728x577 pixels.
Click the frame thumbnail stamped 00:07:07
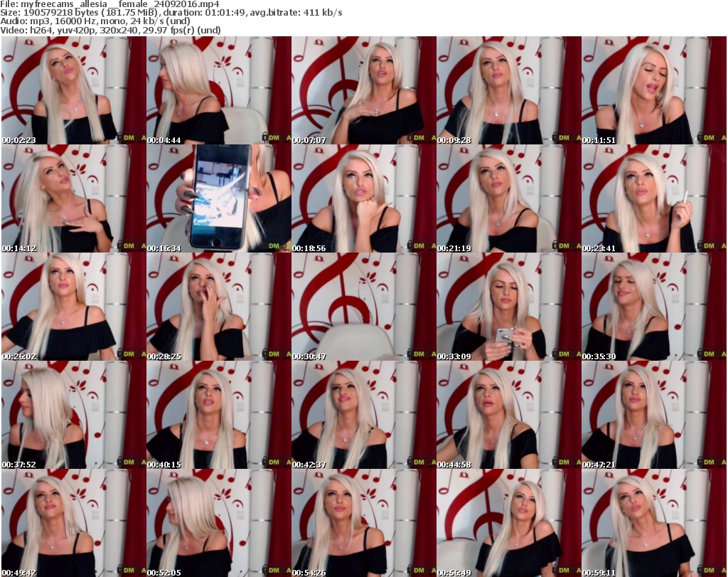point(363,90)
